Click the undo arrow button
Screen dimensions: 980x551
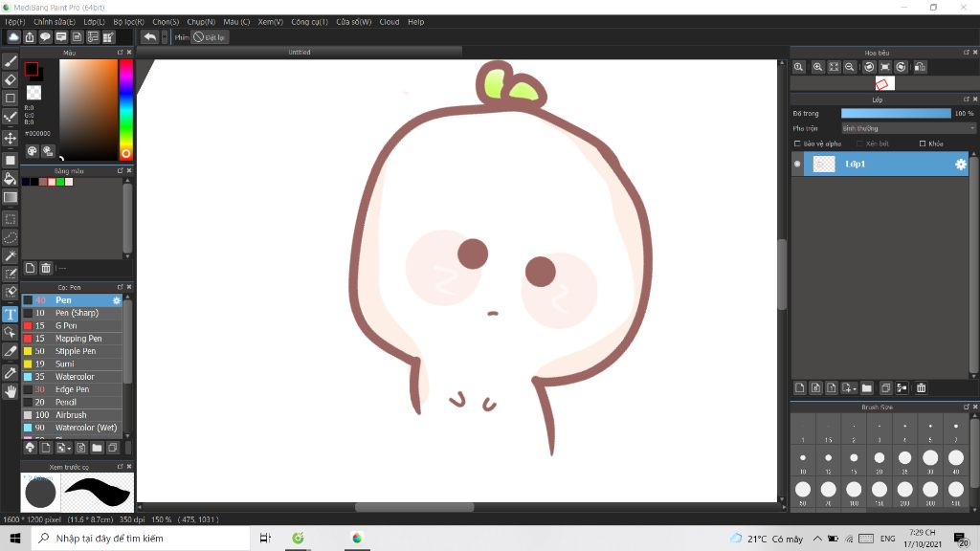[x=150, y=37]
